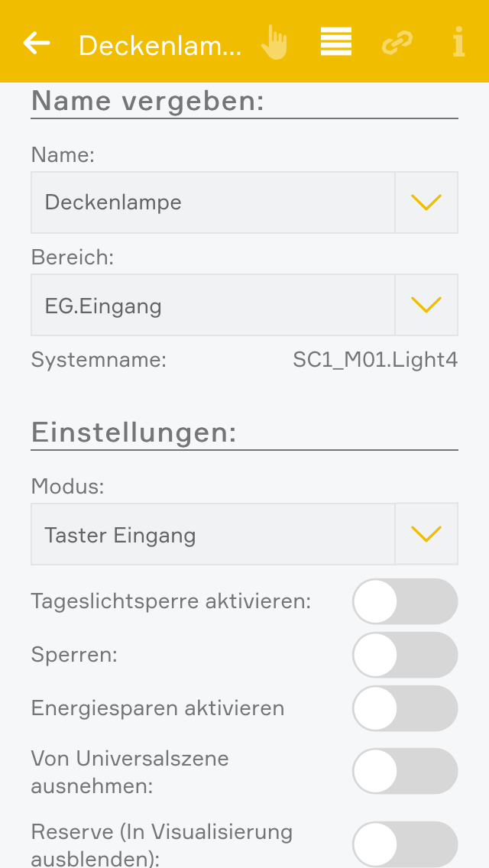The image size is (489, 868).
Task: Tap the Deckenlam... header title
Action: pyautogui.click(x=160, y=46)
